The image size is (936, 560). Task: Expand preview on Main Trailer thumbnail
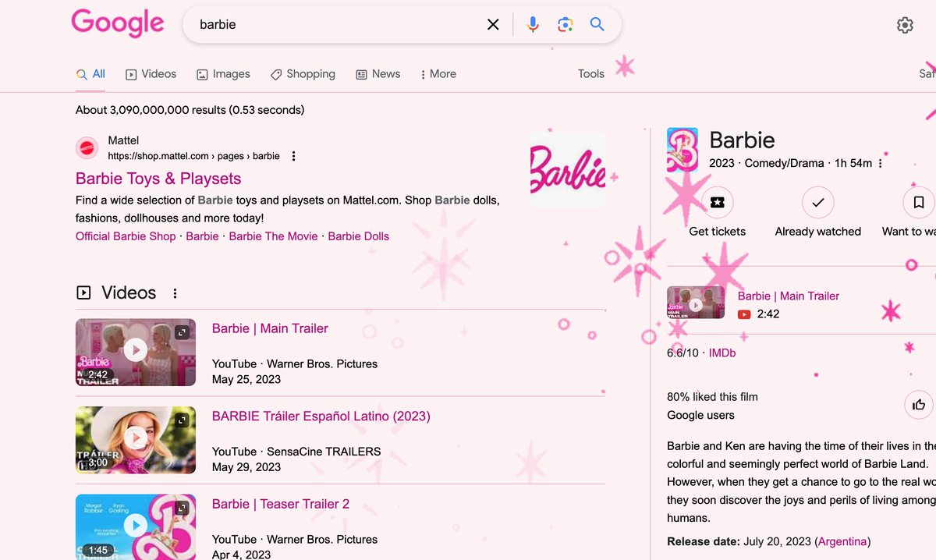182,331
